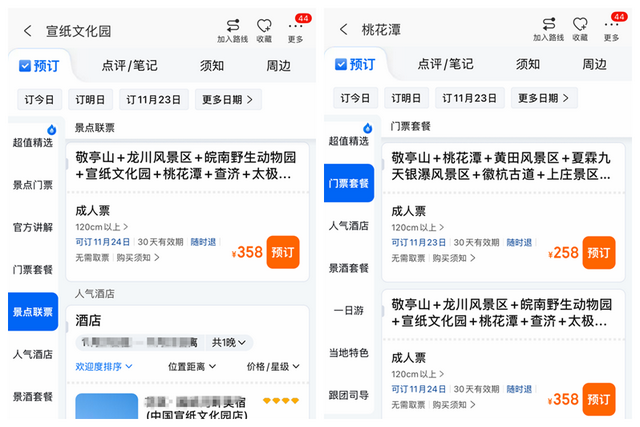Tap 随时退 label on 宣纸文化园 ticket

point(203,242)
